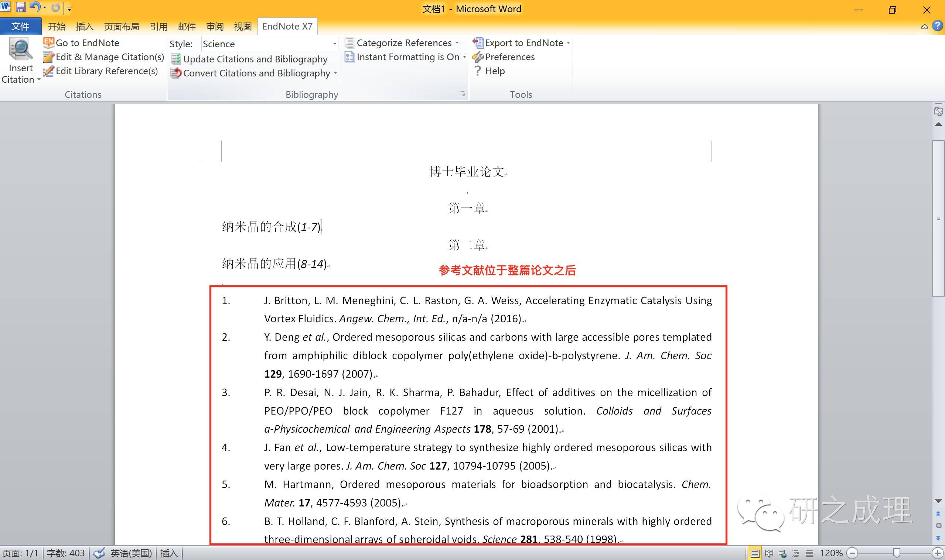The image size is (945, 560).
Task: Open the Style combo box showing Science
Action: pyautogui.click(x=270, y=44)
